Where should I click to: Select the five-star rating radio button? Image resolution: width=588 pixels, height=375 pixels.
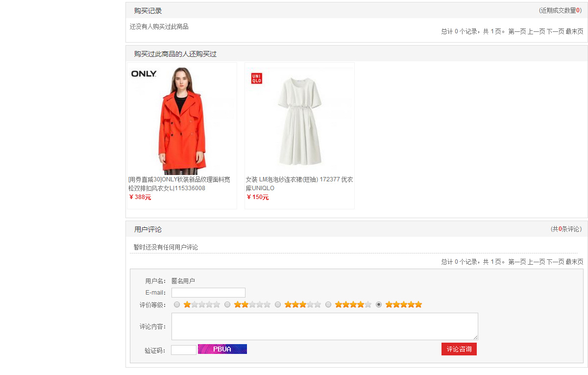[x=379, y=304]
